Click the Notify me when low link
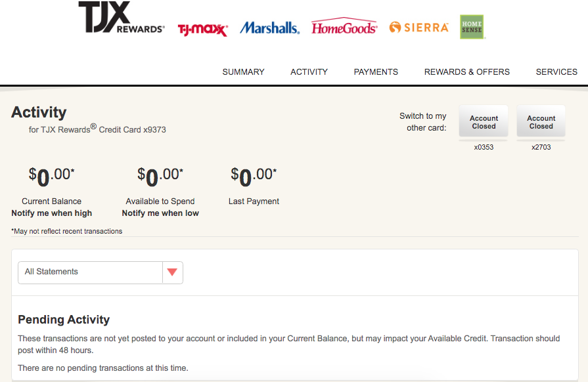The height and width of the screenshot is (382, 588). [x=160, y=213]
